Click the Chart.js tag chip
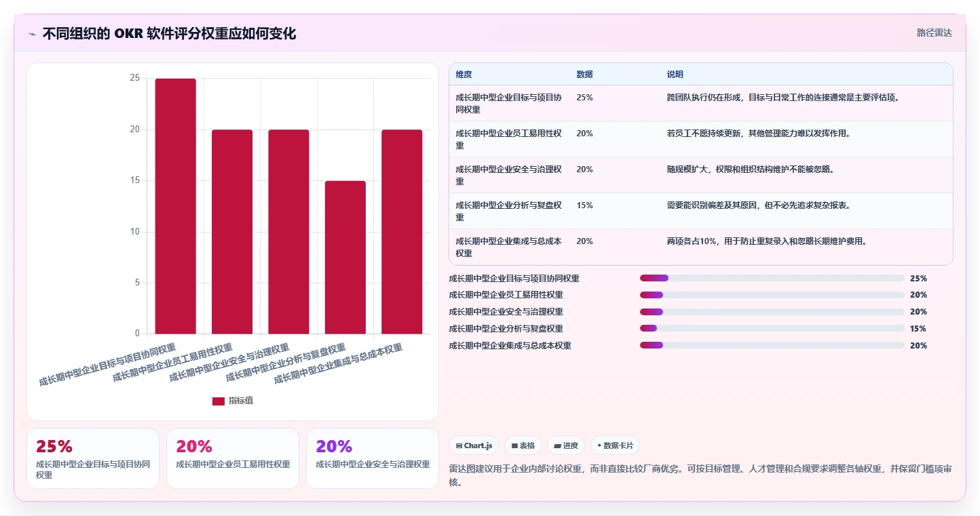The height and width of the screenshot is (516, 980). point(474,445)
